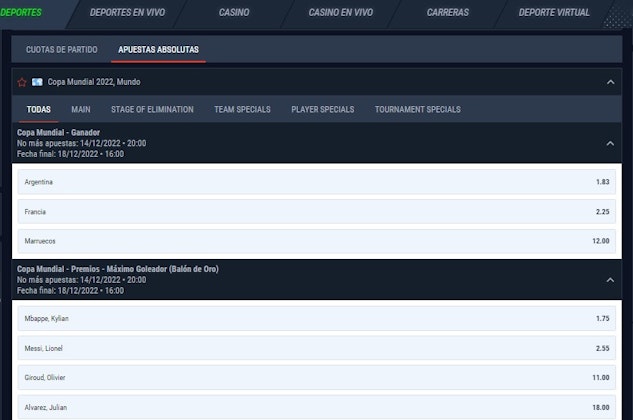Favorite Copa Mundial 2022 with the star icon

[22, 82]
